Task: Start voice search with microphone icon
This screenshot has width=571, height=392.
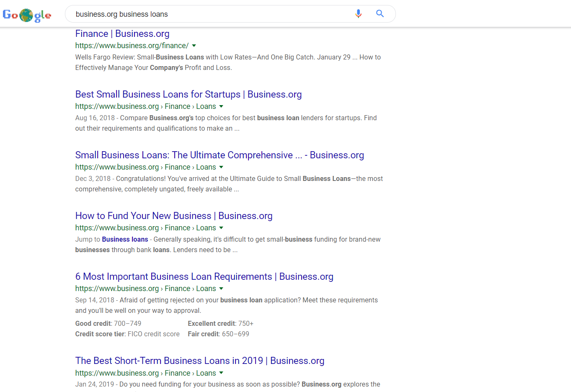Action: click(358, 14)
